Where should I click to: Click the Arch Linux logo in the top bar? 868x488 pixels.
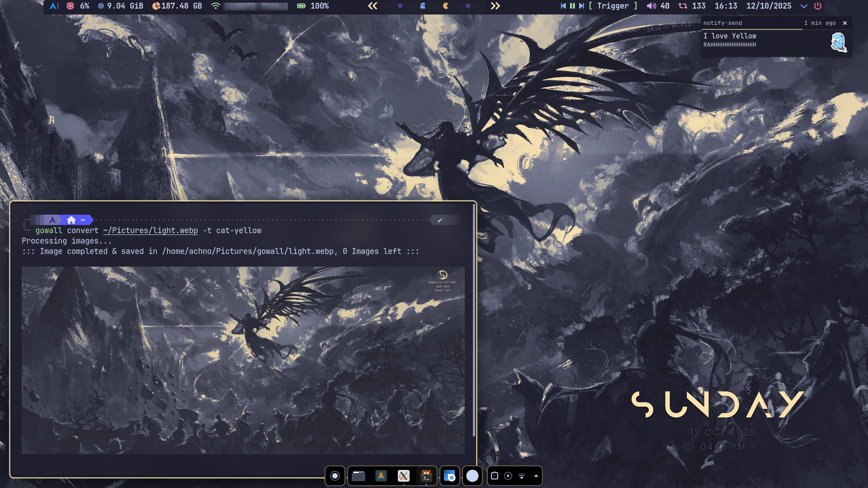pyautogui.click(x=53, y=6)
